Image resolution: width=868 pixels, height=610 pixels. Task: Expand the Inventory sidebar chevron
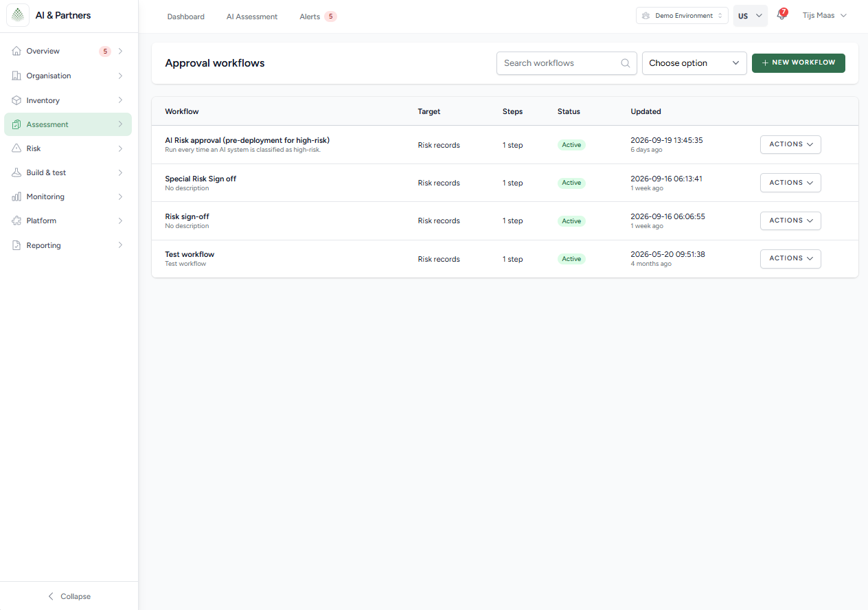point(121,100)
